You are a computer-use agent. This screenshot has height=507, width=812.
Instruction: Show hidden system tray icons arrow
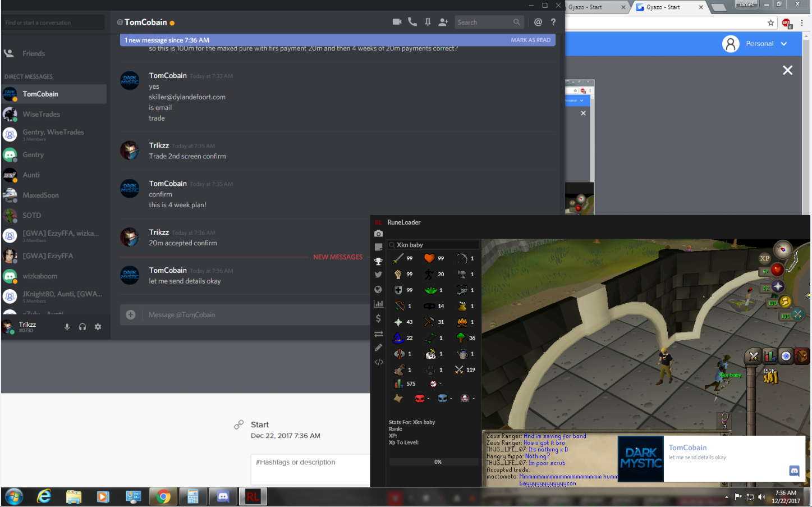pyautogui.click(x=727, y=497)
